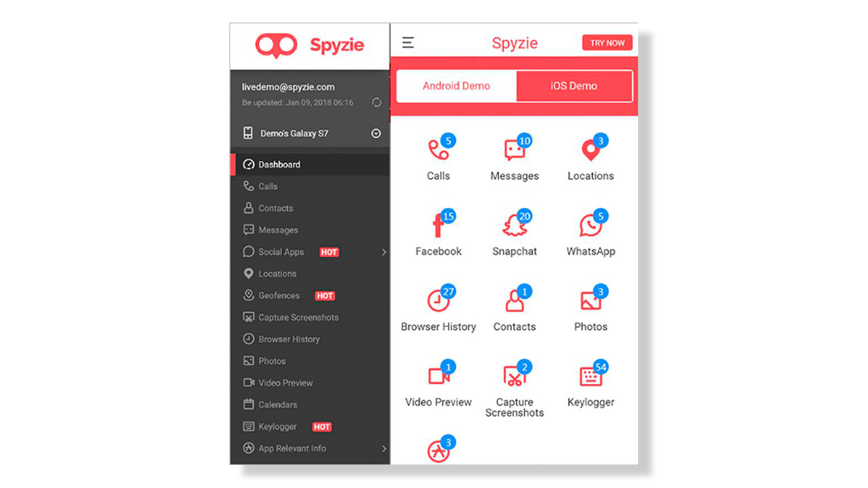Viewport: 868px width, 488px height.
Task: Open the Keylogger keyboard icon
Action: point(591,375)
